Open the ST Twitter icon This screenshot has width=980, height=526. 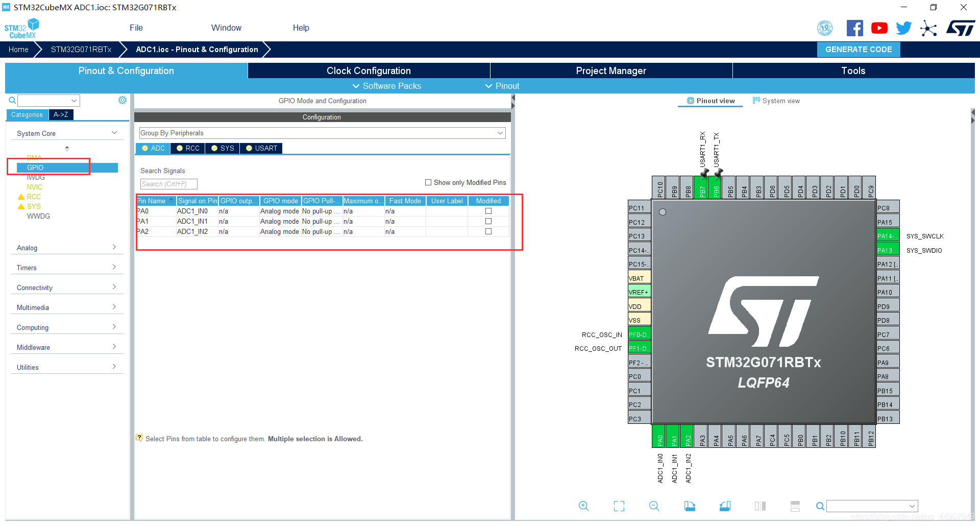[903, 28]
